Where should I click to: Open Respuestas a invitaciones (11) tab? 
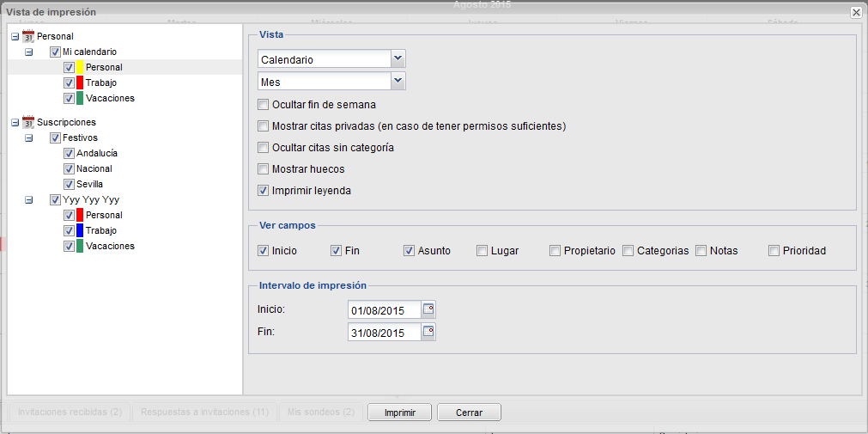[x=205, y=413]
